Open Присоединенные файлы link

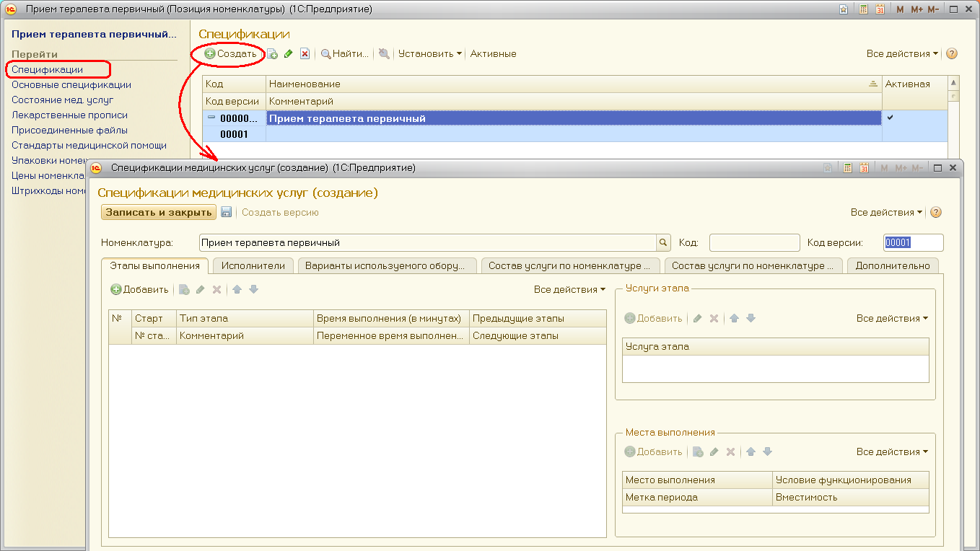tap(69, 130)
